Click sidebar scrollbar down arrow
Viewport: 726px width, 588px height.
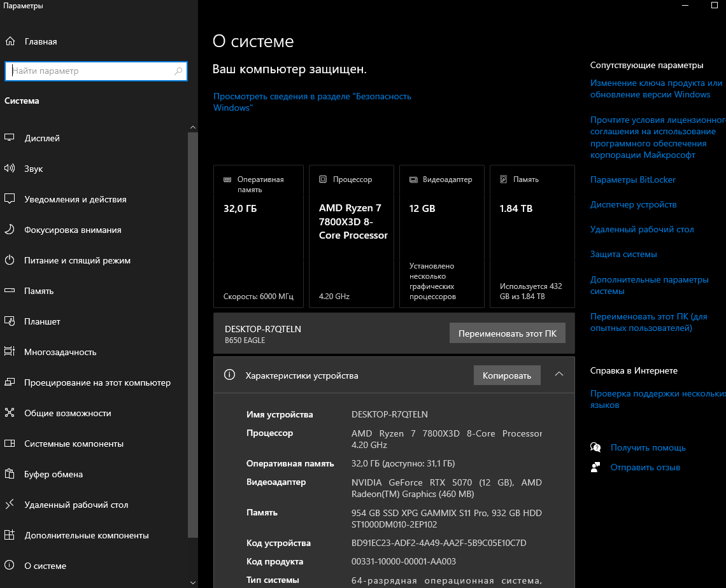193,582
